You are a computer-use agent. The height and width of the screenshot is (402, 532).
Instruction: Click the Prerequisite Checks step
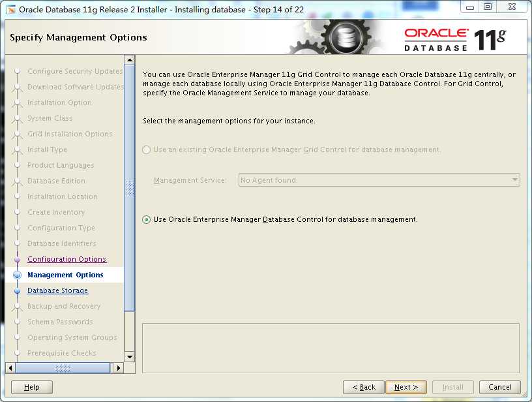point(62,353)
